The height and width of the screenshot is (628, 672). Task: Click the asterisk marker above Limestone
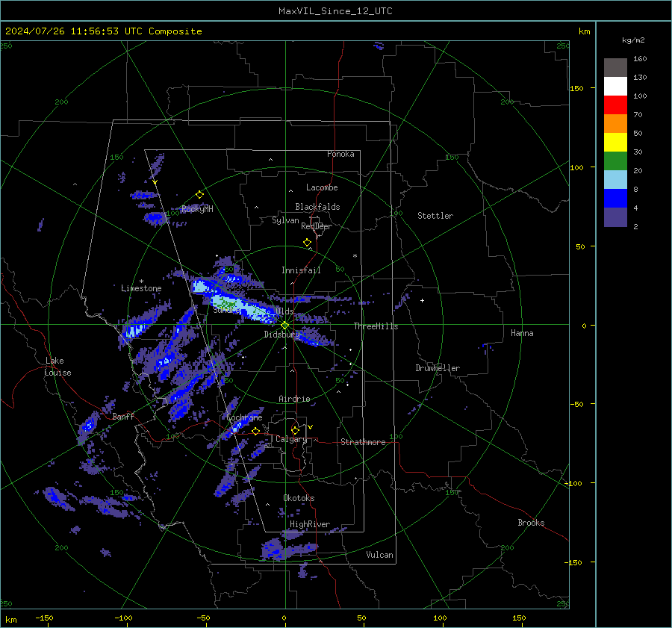(x=141, y=282)
